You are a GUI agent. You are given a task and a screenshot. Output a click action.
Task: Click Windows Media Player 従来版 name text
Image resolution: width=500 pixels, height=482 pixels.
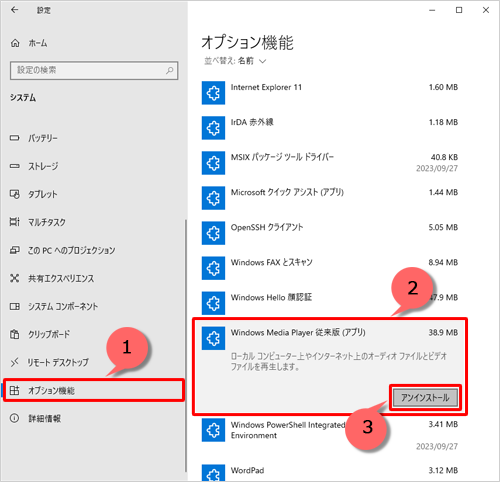pyautogui.click(x=298, y=332)
